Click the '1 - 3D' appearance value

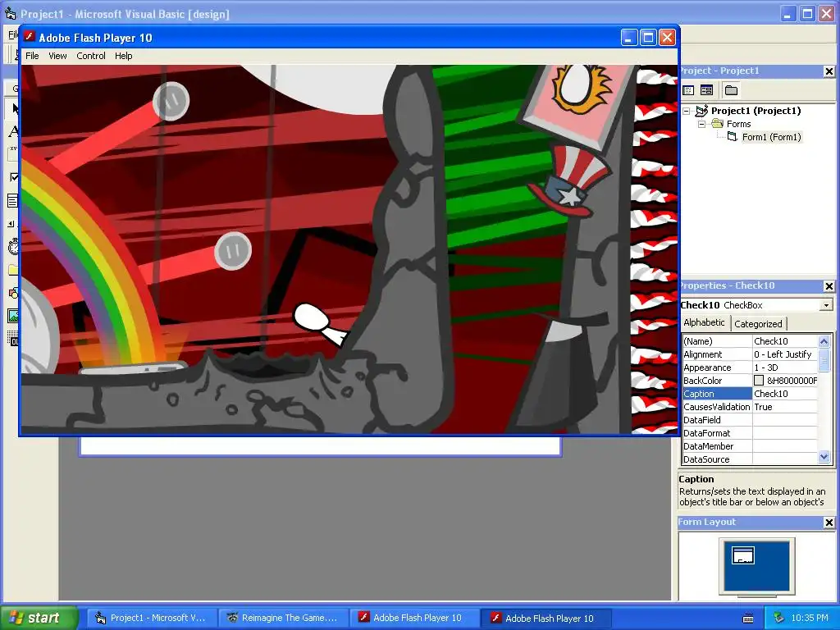point(766,367)
